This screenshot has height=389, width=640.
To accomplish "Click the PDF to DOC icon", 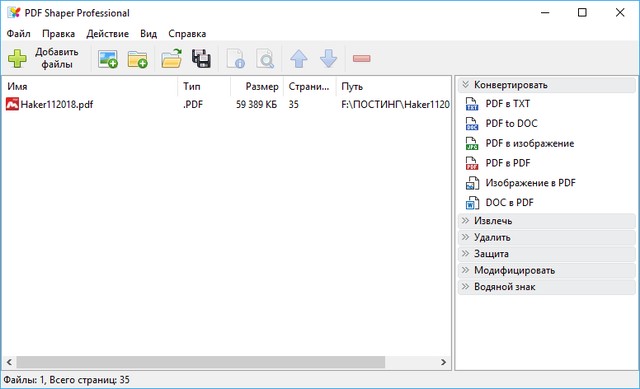I will 472,124.
